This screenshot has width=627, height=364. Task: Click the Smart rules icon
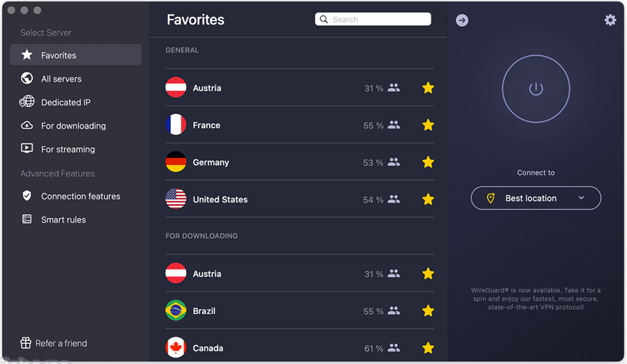[x=27, y=220]
